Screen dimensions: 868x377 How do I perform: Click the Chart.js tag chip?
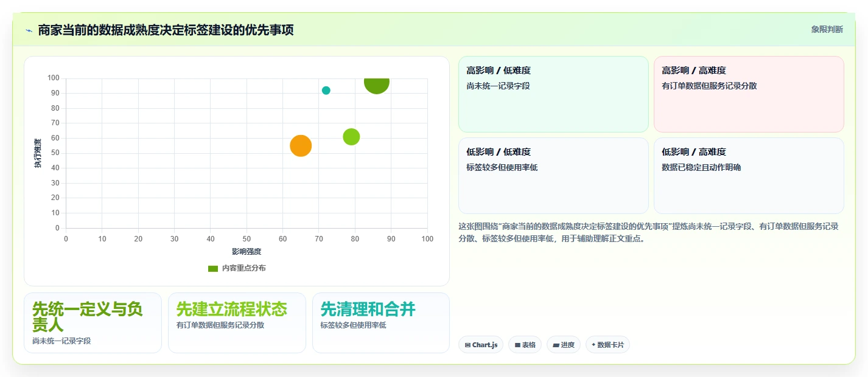tap(481, 345)
